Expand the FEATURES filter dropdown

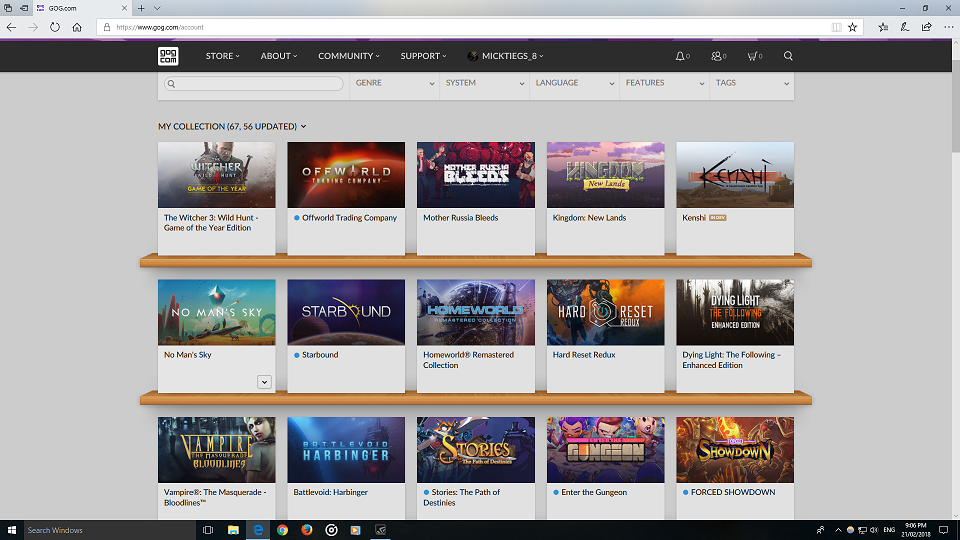pyautogui.click(x=664, y=83)
